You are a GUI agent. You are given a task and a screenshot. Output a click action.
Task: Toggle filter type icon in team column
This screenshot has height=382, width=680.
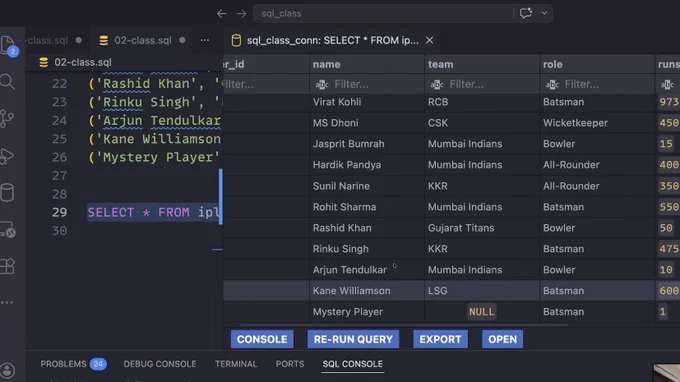437,85
